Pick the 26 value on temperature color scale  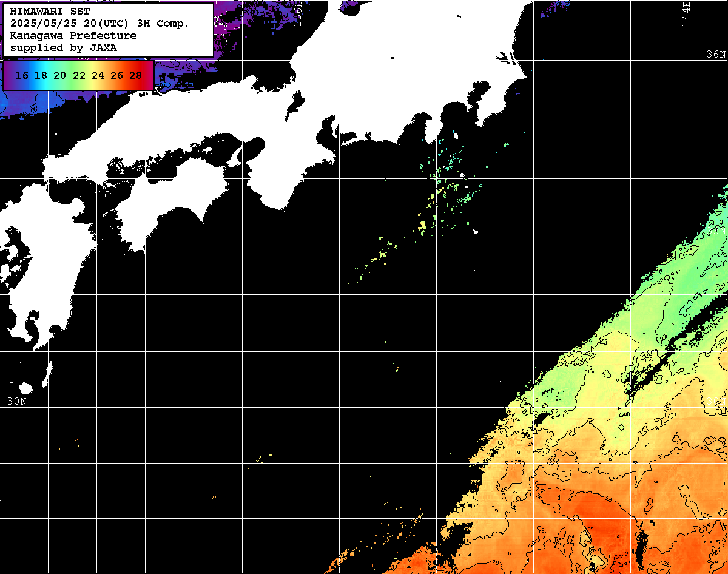pyautogui.click(x=116, y=75)
